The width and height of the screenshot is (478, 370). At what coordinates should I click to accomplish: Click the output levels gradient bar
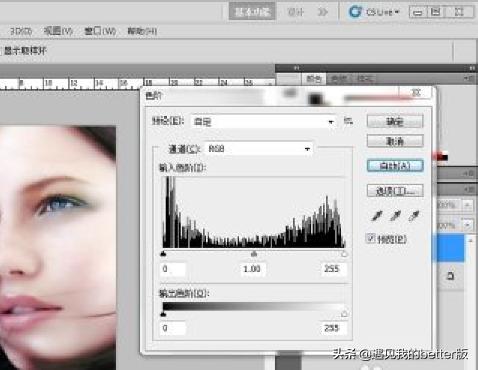(254, 306)
